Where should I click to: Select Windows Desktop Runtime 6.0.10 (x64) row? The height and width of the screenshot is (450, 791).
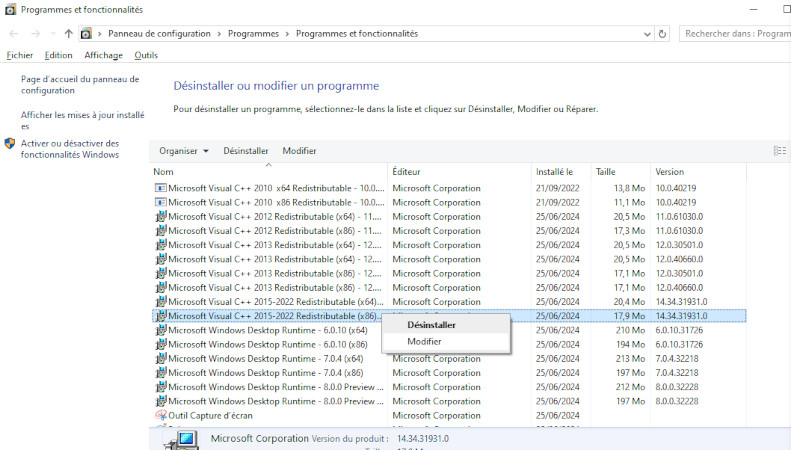[x=449, y=330]
